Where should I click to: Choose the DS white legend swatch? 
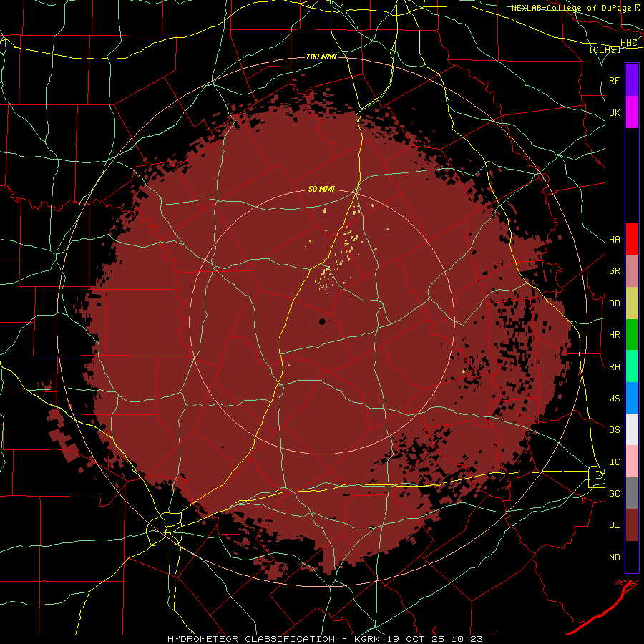tap(632, 429)
